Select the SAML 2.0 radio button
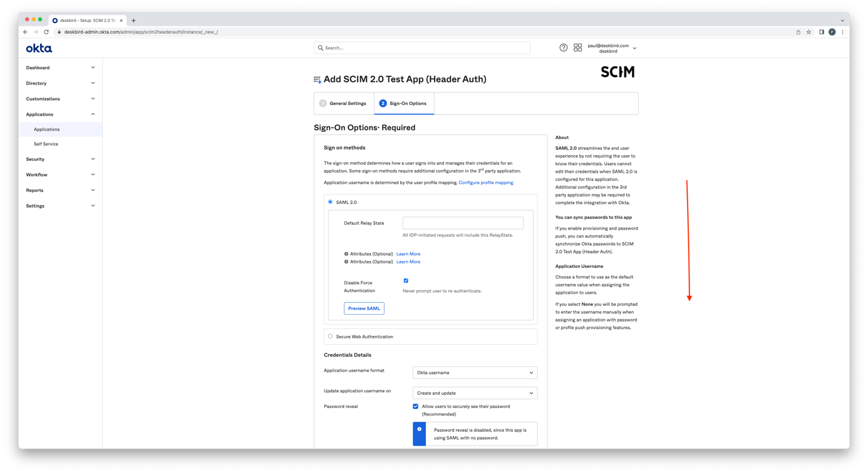This screenshot has height=473, width=868. 331,202
